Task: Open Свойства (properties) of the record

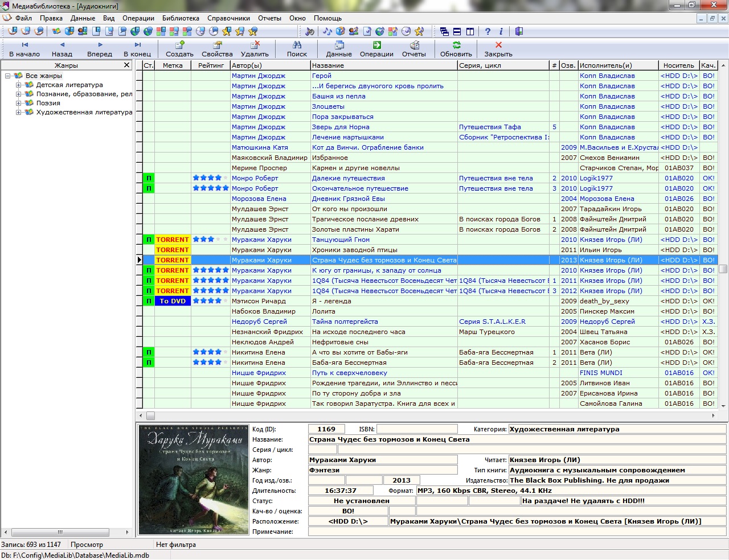Action: [x=217, y=45]
